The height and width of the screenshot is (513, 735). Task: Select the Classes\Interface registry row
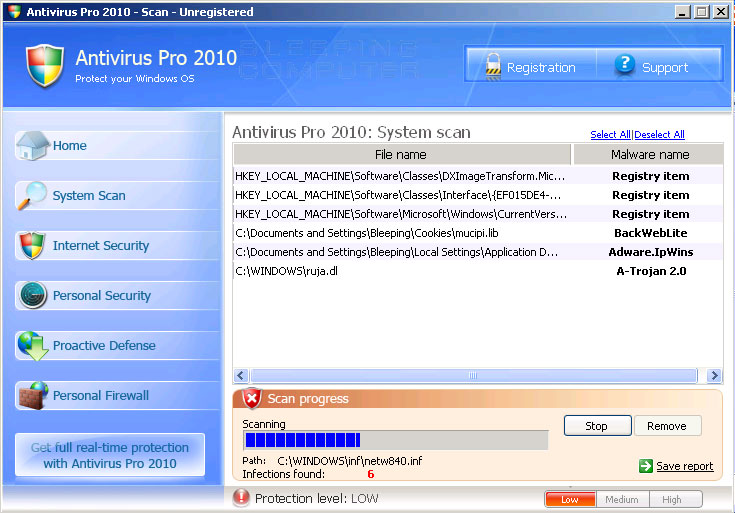(477, 195)
